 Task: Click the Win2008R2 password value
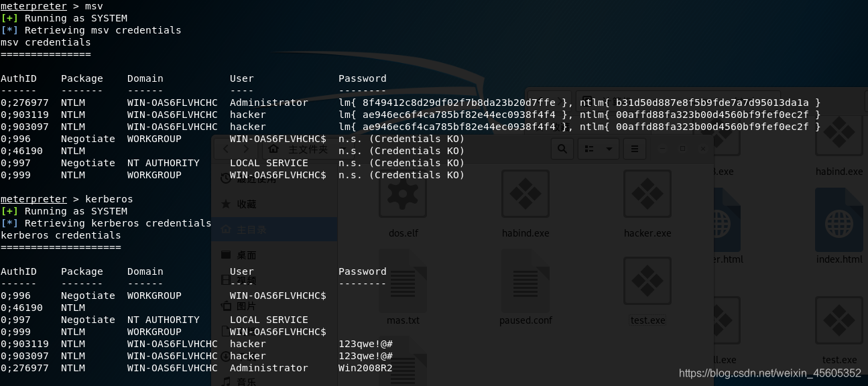coord(365,368)
